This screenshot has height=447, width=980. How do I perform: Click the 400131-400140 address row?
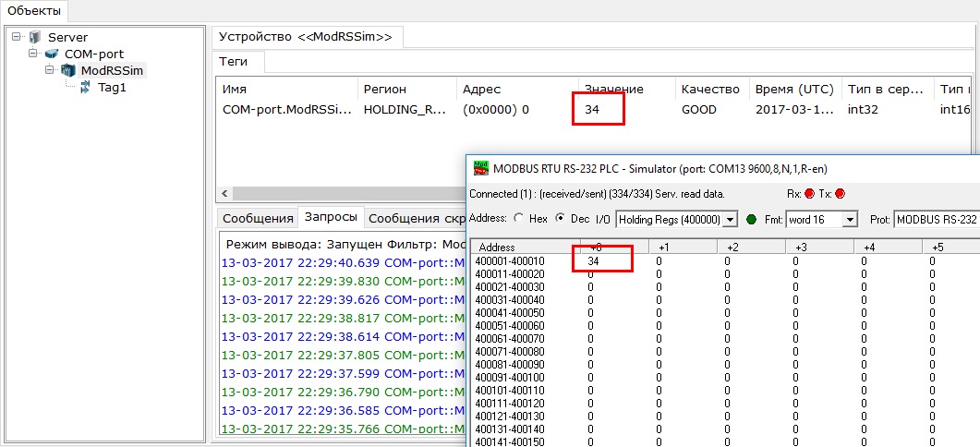pyautogui.click(x=510, y=429)
